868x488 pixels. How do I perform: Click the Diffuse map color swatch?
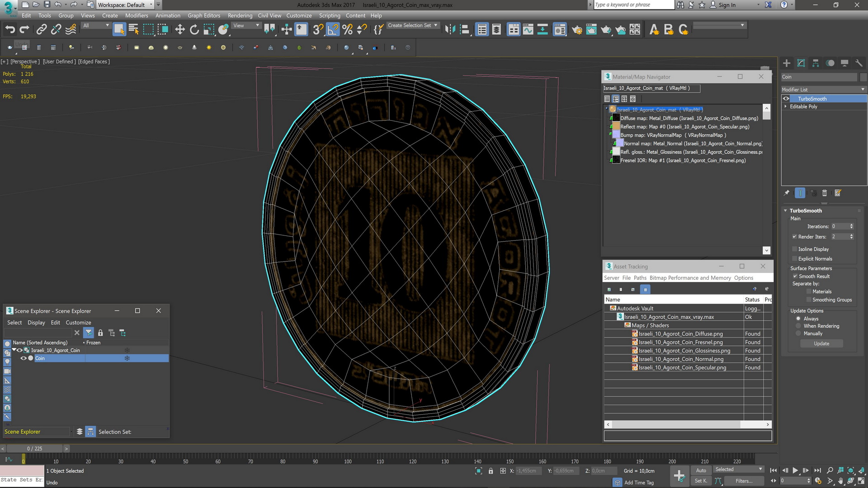(616, 118)
